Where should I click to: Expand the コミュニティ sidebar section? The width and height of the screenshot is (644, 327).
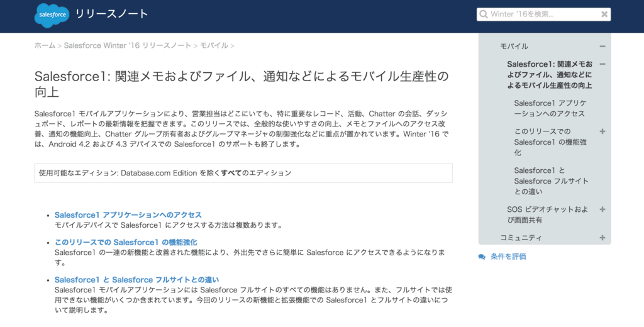[602, 238]
